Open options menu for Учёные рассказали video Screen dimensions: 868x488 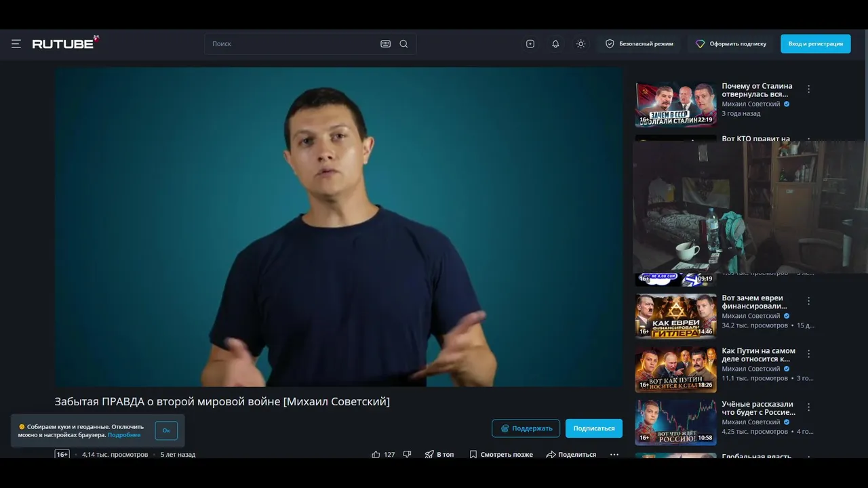(x=808, y=407)
